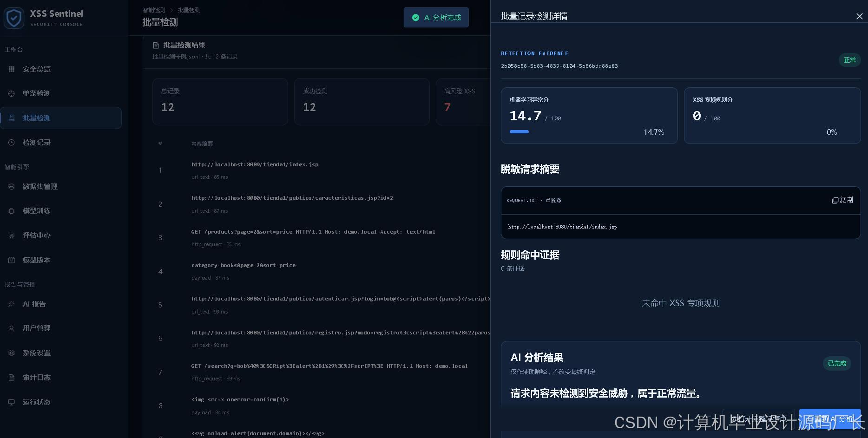Image resolution: width=868 pixels, height=438 pixels.
Task: Click the XSS Sentinel shield logo
Action: (x=14, y=19)
